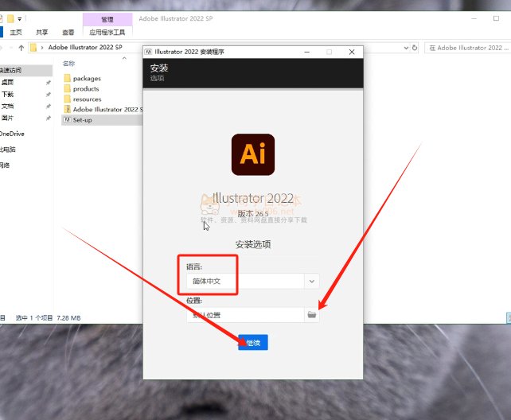The width and height of the screenshot is (511, 420).
Task: Click the 名称 column header in Explorer
Action: point(68,64)
